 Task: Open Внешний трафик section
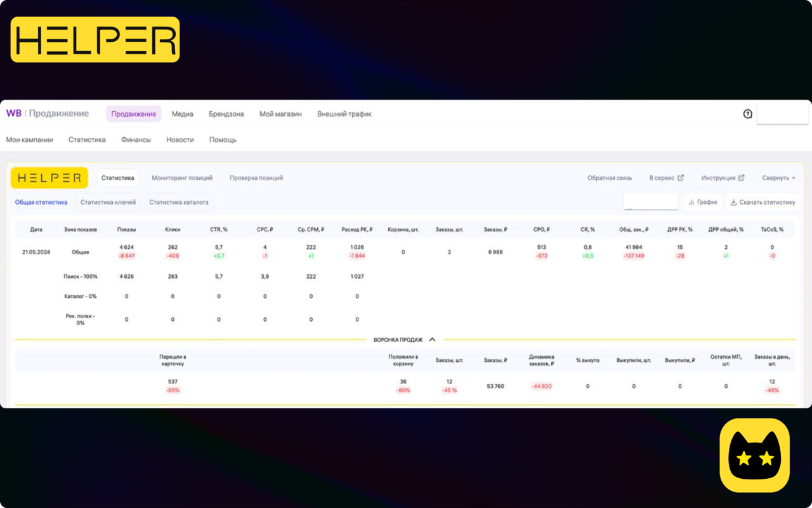coord(344,114)
